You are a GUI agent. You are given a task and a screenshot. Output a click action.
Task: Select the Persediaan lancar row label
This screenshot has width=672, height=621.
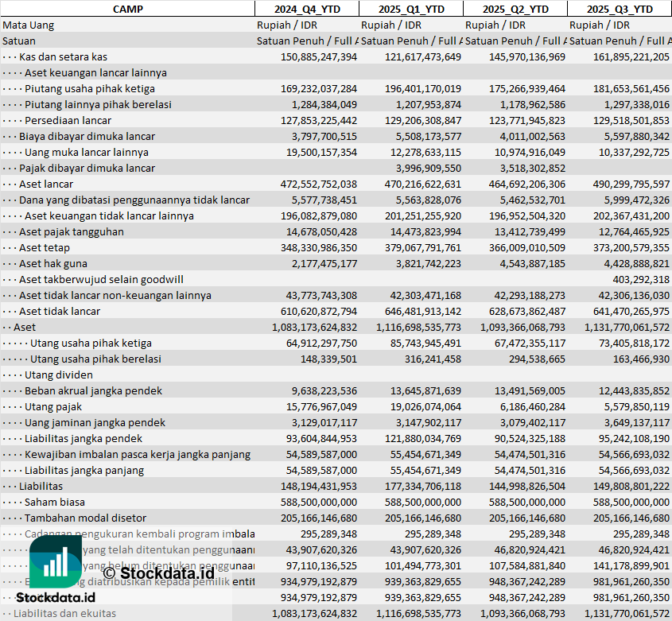[68, 120]
